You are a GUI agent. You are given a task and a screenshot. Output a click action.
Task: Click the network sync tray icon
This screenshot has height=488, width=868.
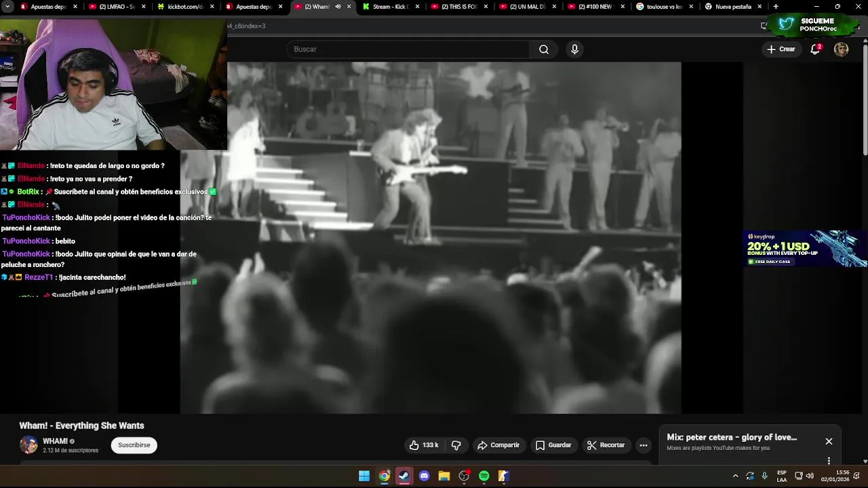point(750,476)
